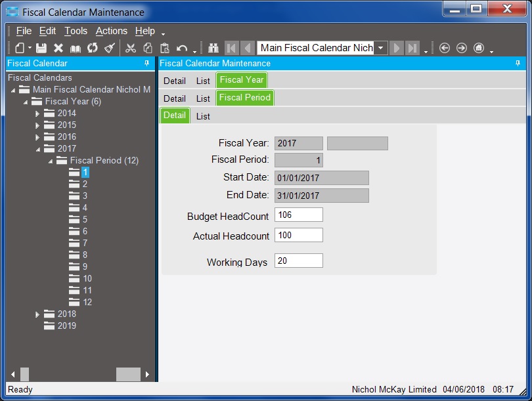Viewport: 532px width, 401px height.
Task: Open the Edit menu
Action: point(47,31)
